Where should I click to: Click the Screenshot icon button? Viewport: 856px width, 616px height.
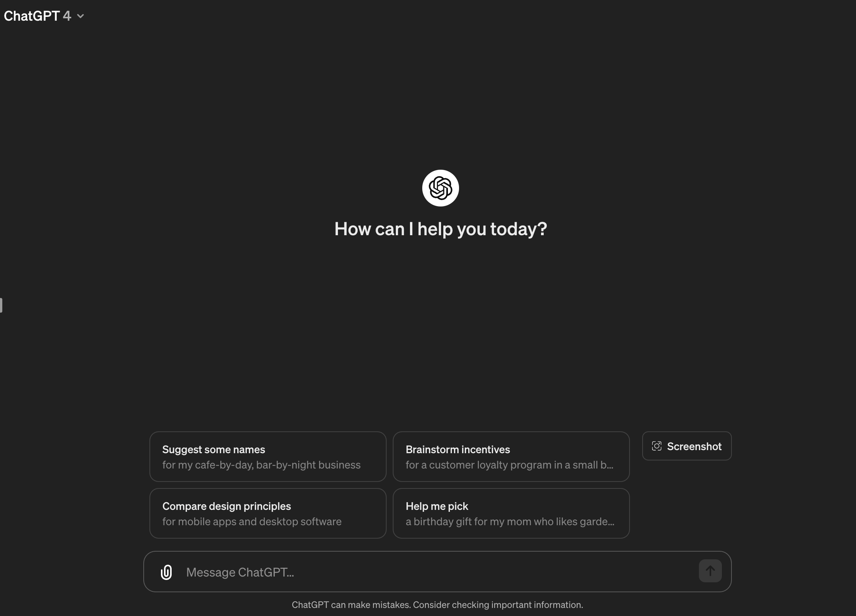[657, 446]
